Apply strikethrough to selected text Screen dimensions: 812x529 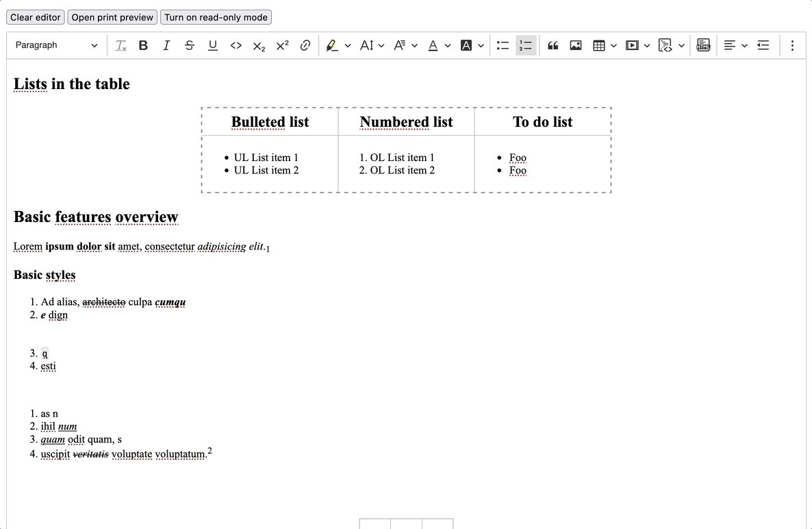(188, 45)
